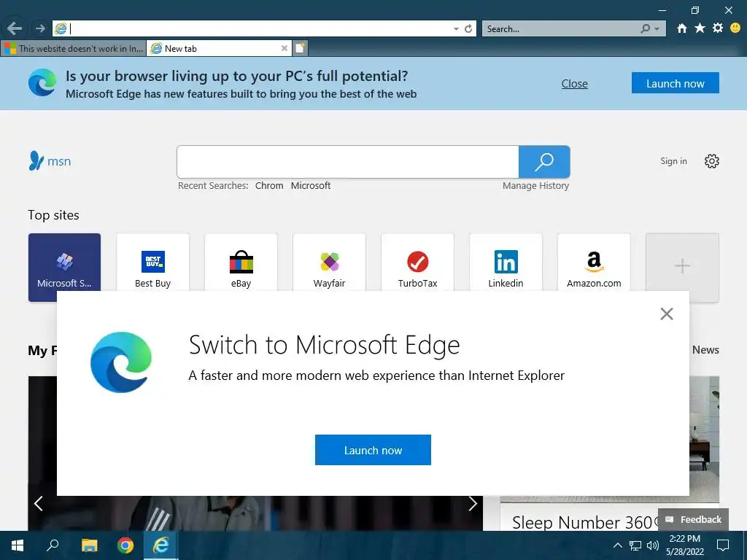The height and width of the screenshot is (560, 747).
Task: Click the Close link in Edge banner
Action: (575, 84)
